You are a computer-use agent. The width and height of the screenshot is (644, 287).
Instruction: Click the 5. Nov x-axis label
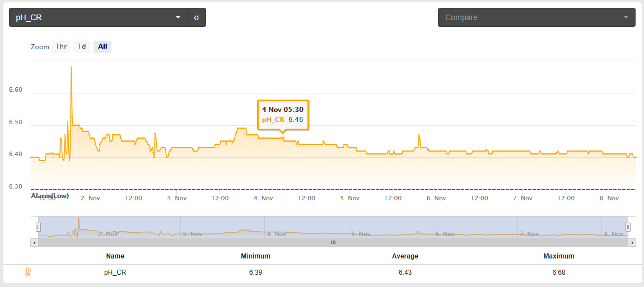click(350, 198)
